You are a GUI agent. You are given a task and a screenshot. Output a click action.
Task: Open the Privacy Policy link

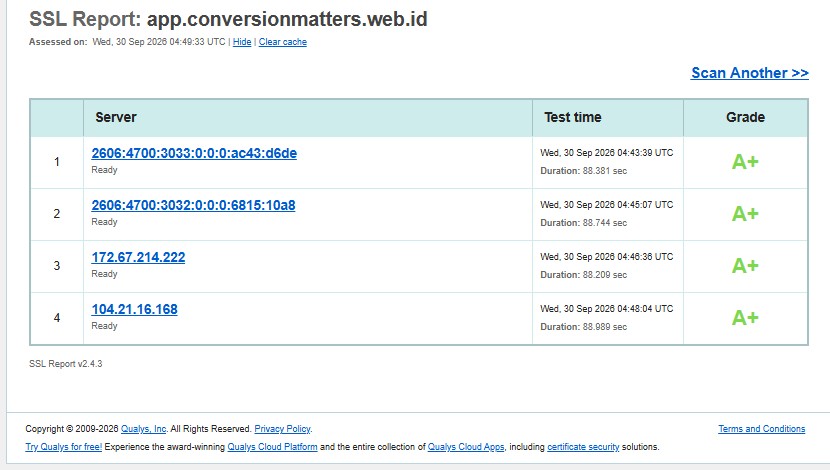(x=282, y=429)
